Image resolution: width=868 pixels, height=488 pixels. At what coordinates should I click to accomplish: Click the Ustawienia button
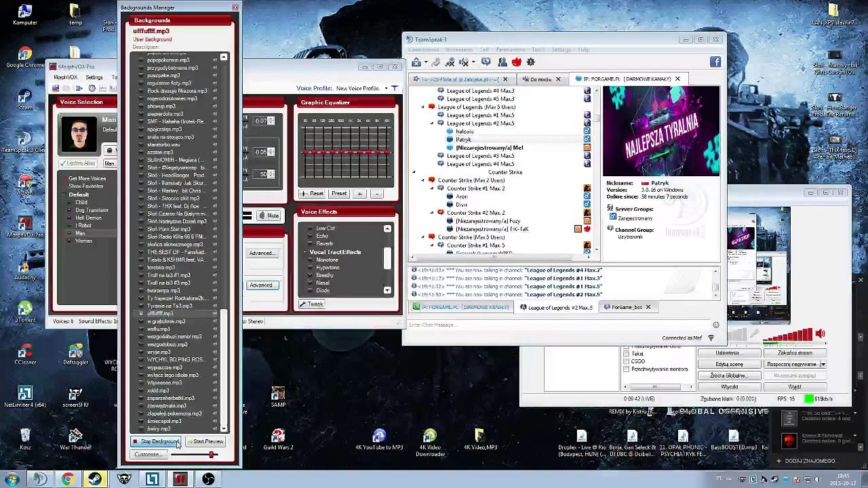click(728, 353)
